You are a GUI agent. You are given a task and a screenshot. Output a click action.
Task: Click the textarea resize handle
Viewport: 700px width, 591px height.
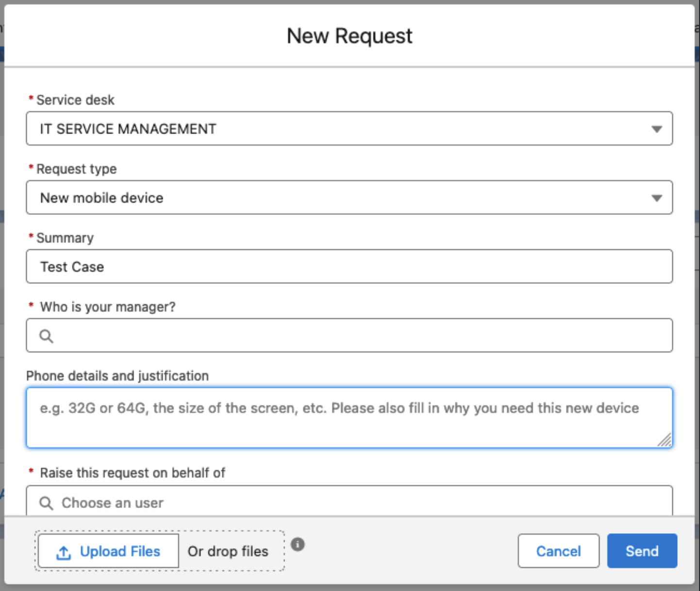[x=665, y=440]
